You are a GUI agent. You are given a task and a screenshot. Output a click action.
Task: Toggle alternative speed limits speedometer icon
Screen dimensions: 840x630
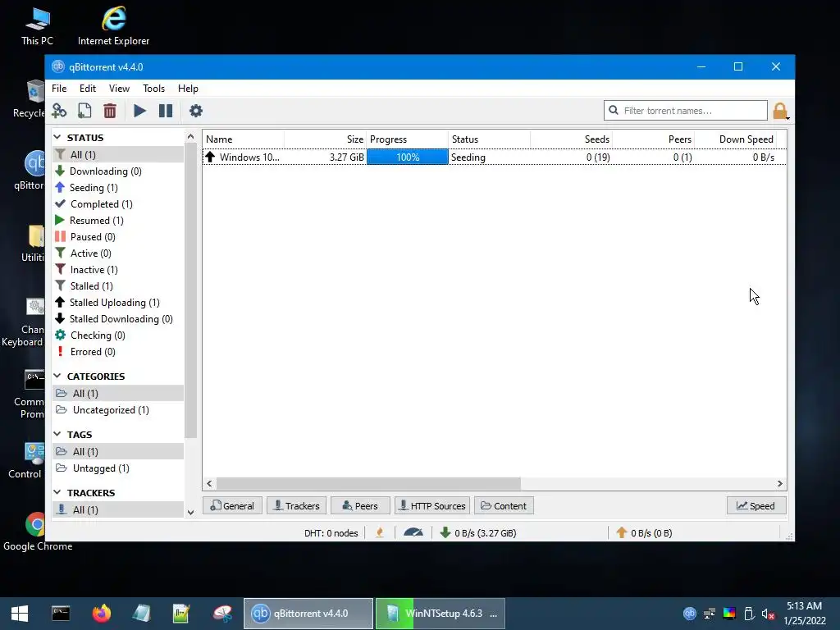click(413, 533)
